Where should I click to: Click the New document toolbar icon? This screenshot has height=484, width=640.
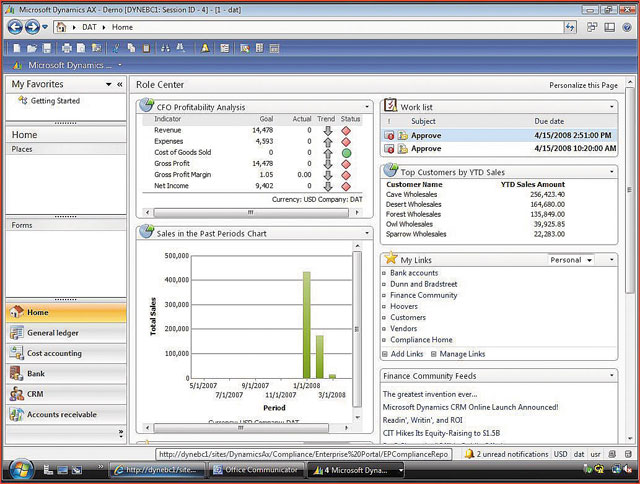pos(17,48)
